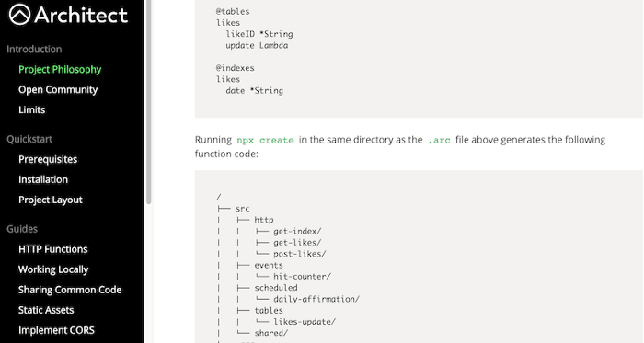
Task: Click the npx create code snippet
Action: pyautogui.click(x=265, y=140)
